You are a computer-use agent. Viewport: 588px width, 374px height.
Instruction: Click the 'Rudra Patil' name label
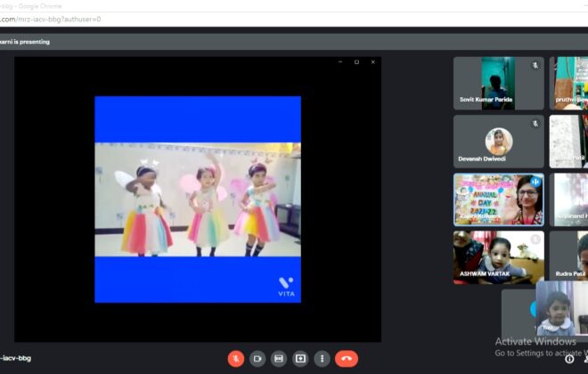[570, 273]
